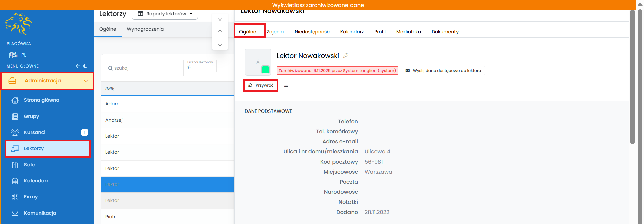Click Wyślij dane dostępowe do lektora
This screenshot has height=224, width=644.
coord(443,71)
